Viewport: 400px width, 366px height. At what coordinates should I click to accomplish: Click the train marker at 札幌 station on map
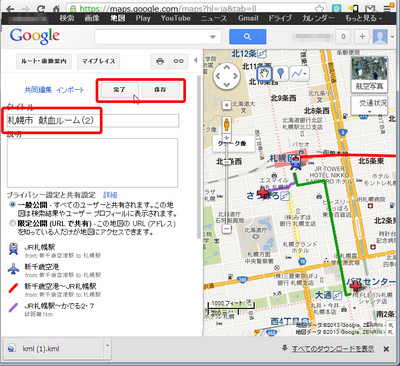pyautogui.click(x=295, y=162)
